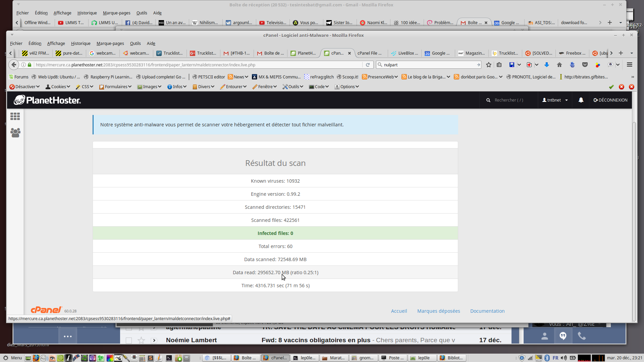Click the downloads arrow icon
The width and height of the screenshot is (644, 362).
(546, 65)
